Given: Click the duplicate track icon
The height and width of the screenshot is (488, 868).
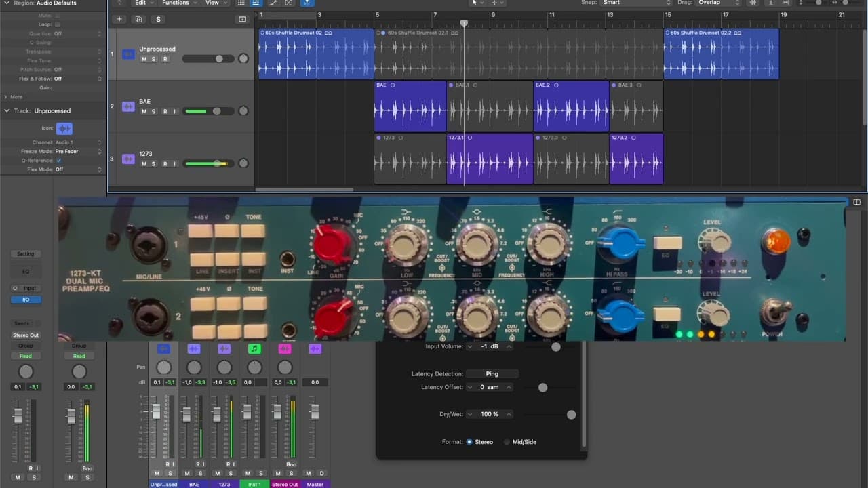Looking at the screenshot, I should [x=138, y=19].
